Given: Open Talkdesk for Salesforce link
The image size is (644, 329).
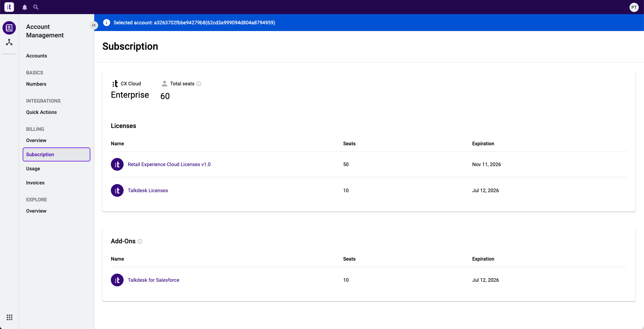Looking at the screenshot, I should (x=154, y=280).
